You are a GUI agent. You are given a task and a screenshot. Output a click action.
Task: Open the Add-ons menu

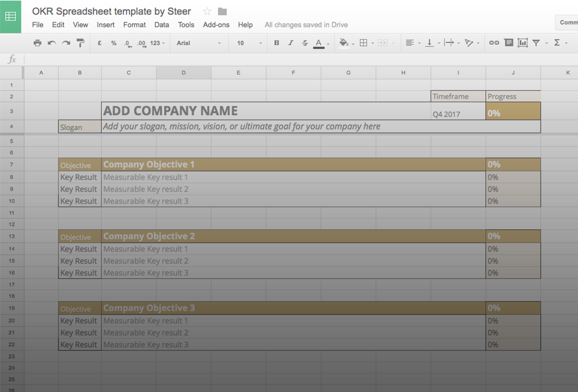[216, 25]
